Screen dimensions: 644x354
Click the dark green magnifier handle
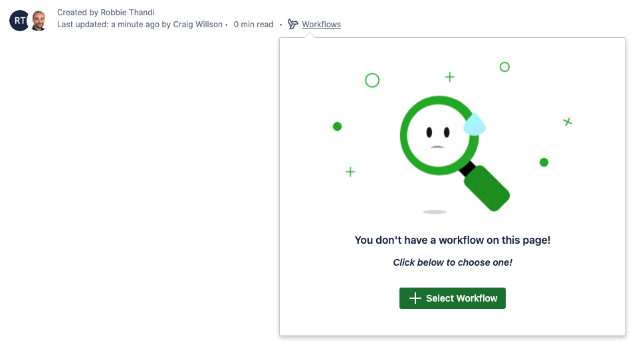(486, 188)
